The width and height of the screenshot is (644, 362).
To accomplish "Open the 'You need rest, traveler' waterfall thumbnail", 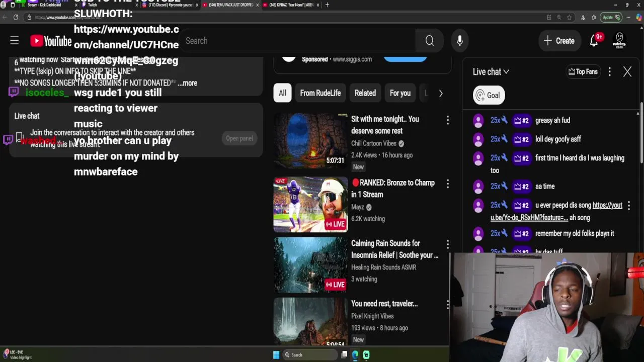I will point(310,321).
